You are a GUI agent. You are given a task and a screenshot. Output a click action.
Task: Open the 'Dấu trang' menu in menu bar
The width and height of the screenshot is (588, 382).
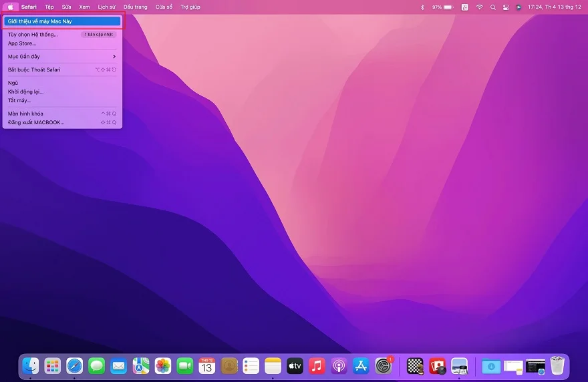[135, 7]
